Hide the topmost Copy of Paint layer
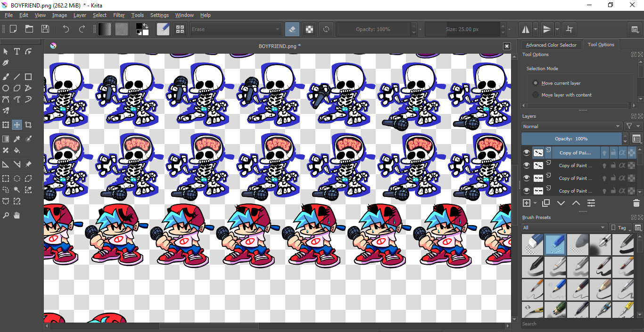Viewport: 644px width, 332px height. [527, 153]
